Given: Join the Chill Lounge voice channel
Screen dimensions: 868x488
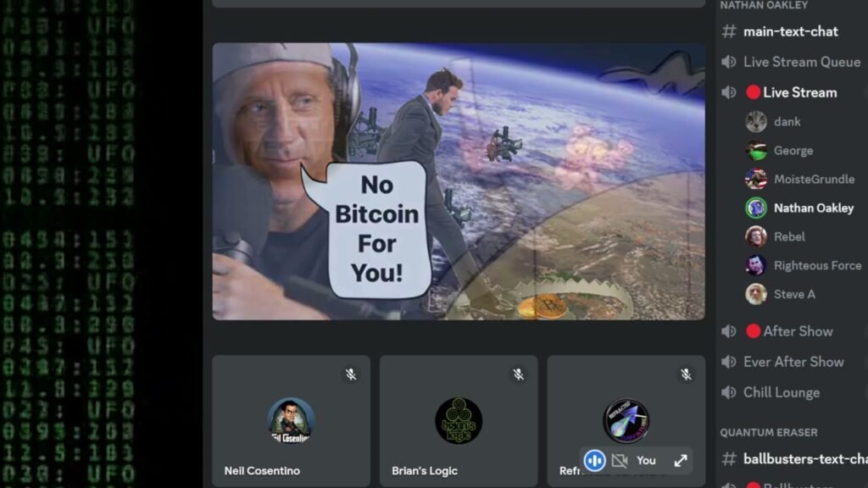Looking at the screenshot, I should point(781,392).
